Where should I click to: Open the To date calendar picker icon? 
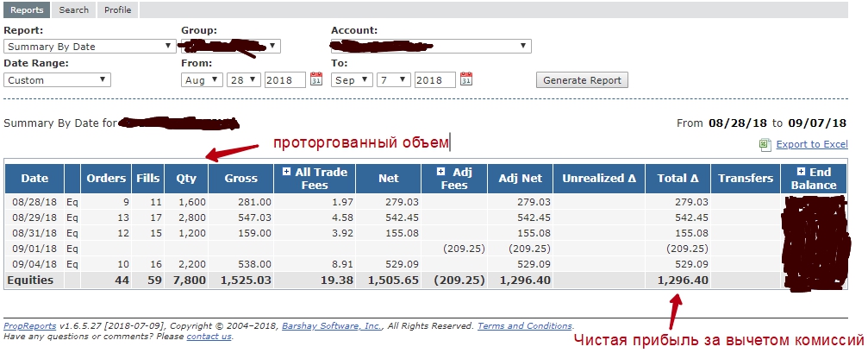466,79
